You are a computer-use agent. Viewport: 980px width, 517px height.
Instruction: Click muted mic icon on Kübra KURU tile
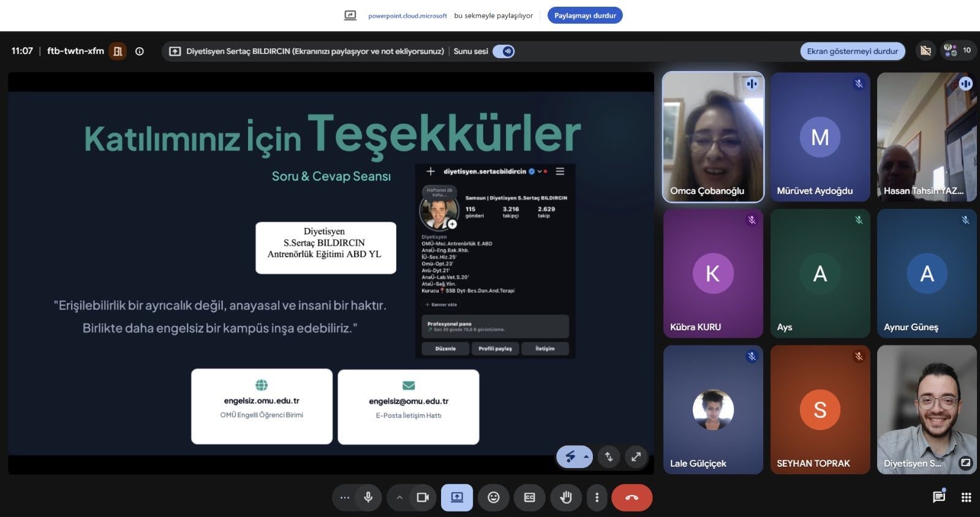(752, 220)
